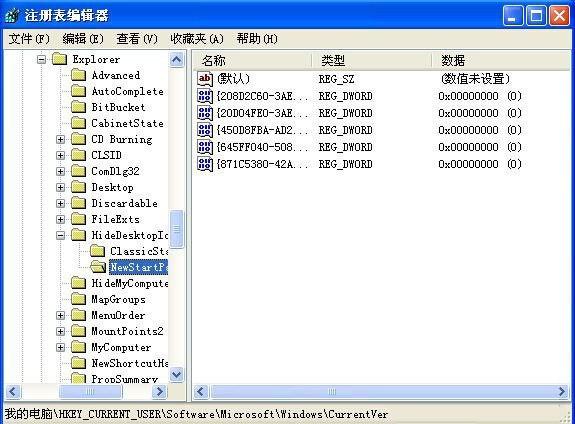Viewport: 575px width, 424px height.
Task: Collapse the Explorer tree node
Action: 42,59
